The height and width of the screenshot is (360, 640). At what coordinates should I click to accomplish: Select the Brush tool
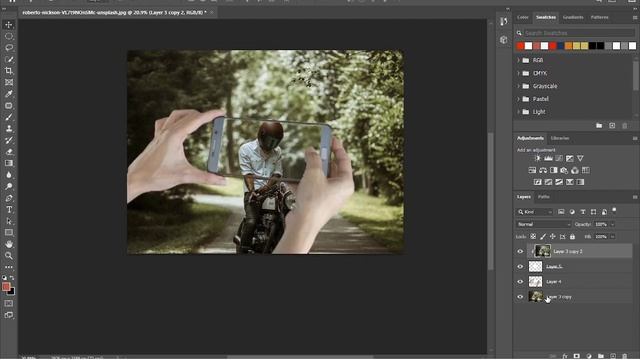[x=9, y=117]
